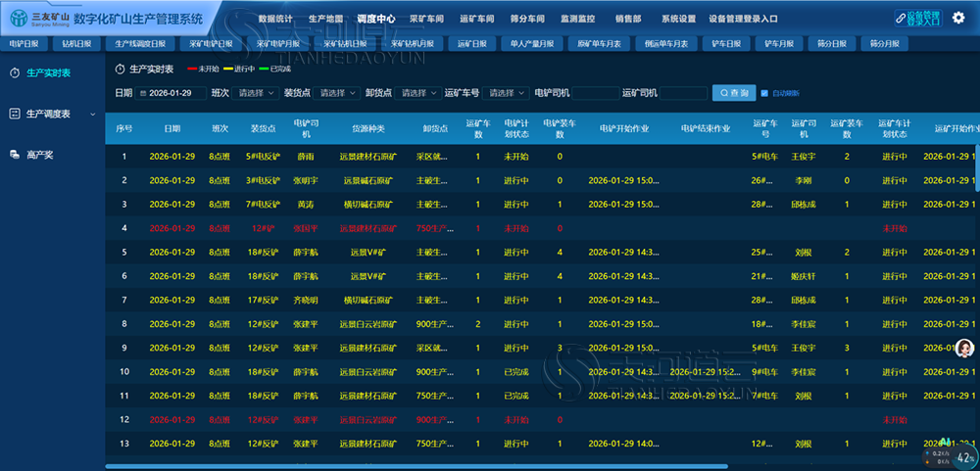Click the date field showing 2026-01-29
Screen dimensions: 980x471
(171, 93)
